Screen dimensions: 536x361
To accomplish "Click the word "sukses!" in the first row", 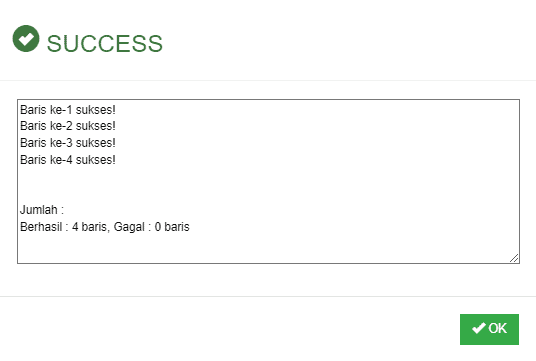I will pos(96,110).
